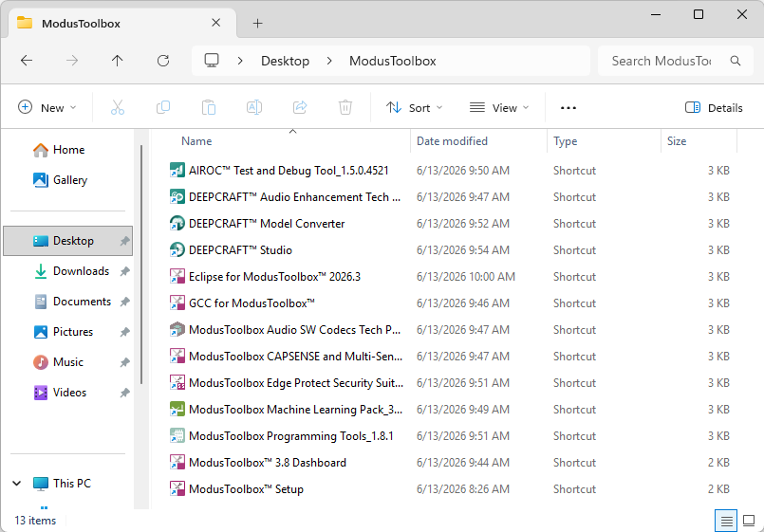Click the ModusToolbox Setup shortcut icon
The image size is (764, 532).
tap(177, 488)
